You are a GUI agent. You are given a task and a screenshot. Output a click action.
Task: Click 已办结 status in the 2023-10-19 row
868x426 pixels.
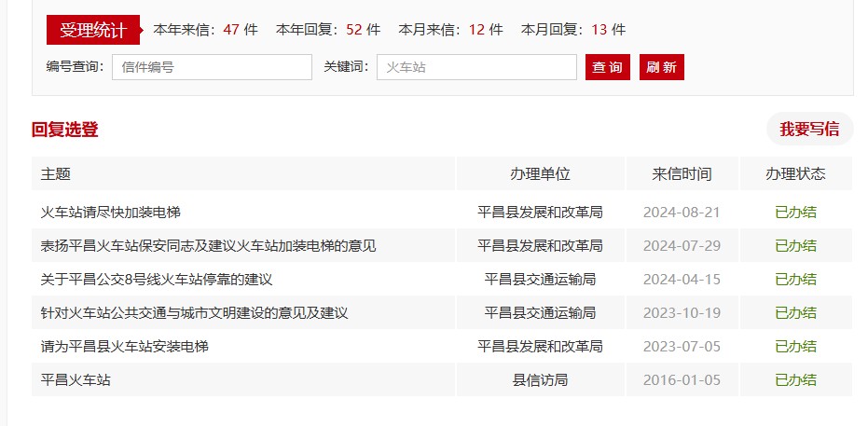795,313
